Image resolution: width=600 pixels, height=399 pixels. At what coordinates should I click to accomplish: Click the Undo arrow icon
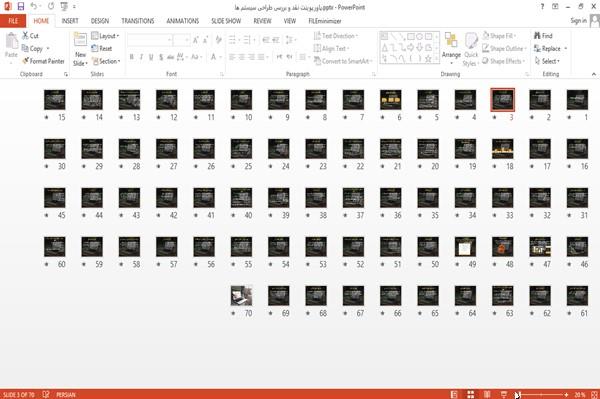(34, 7)
